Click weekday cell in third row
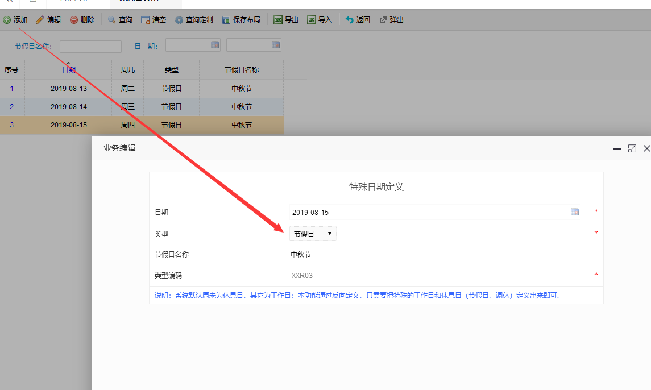Image resolution: width=651 pixels, height=390 pixels. click(128, 125)
